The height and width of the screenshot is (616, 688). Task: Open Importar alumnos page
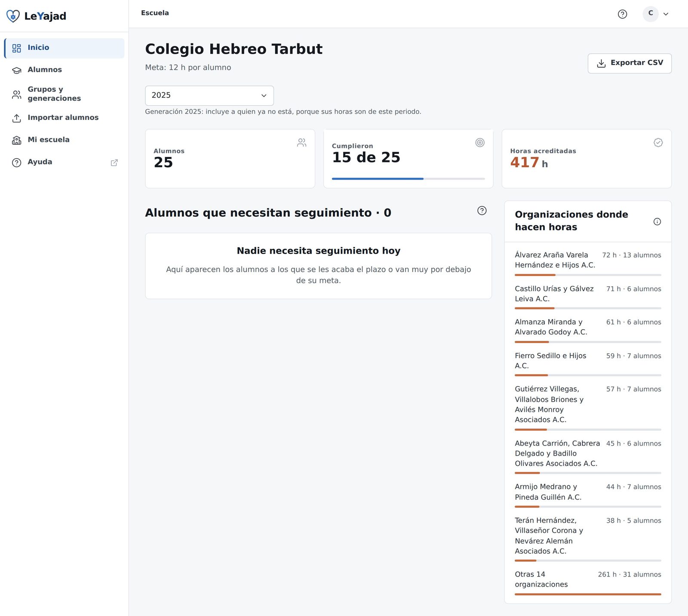click(x=64, y=118)
